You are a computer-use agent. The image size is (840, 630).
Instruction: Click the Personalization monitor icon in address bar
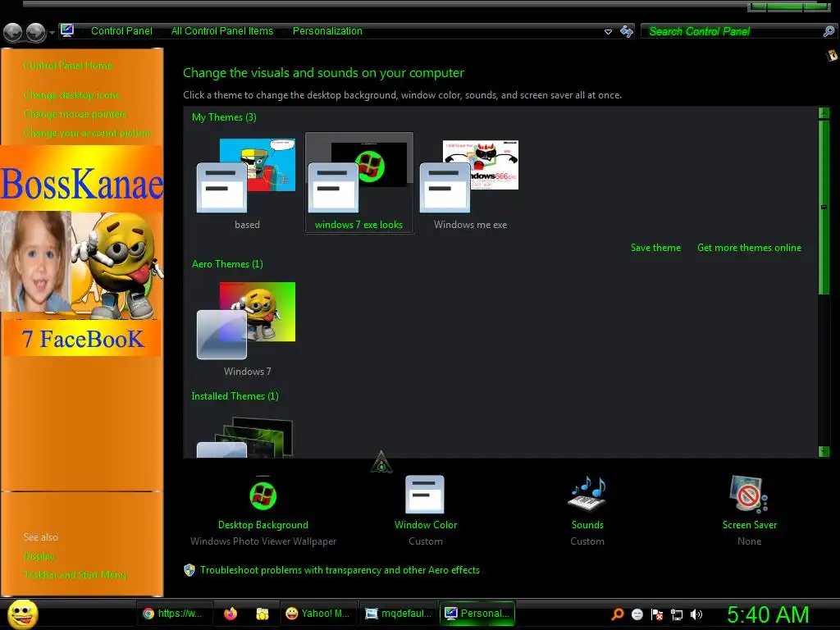point(67,30)
